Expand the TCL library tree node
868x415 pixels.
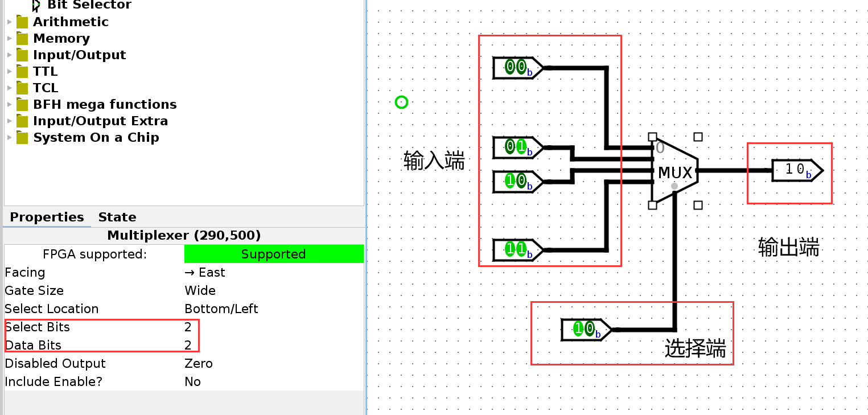9,88
